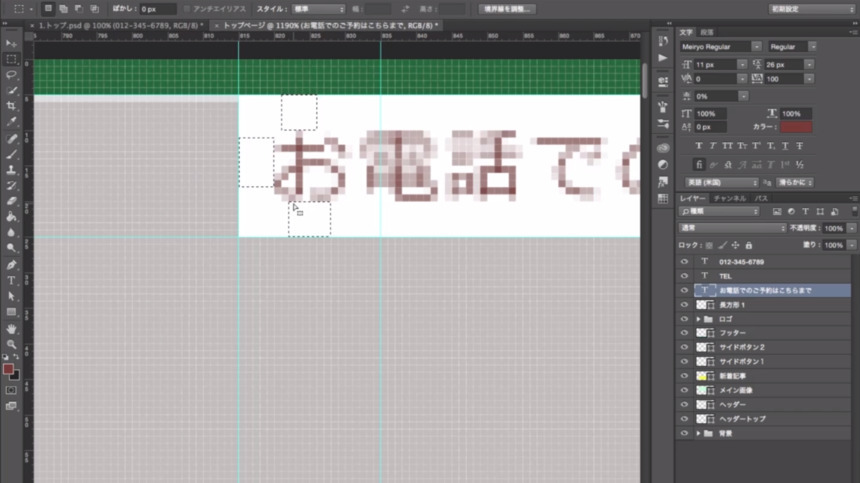The image size is (860, 483).
Task: Apply All Caps text style
Action: click(x=727, y=146)
